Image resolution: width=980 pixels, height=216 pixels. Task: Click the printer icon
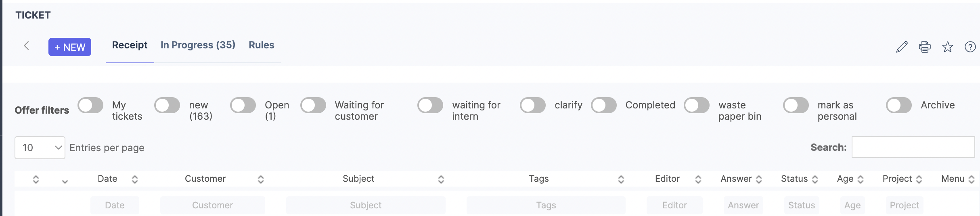925,47
